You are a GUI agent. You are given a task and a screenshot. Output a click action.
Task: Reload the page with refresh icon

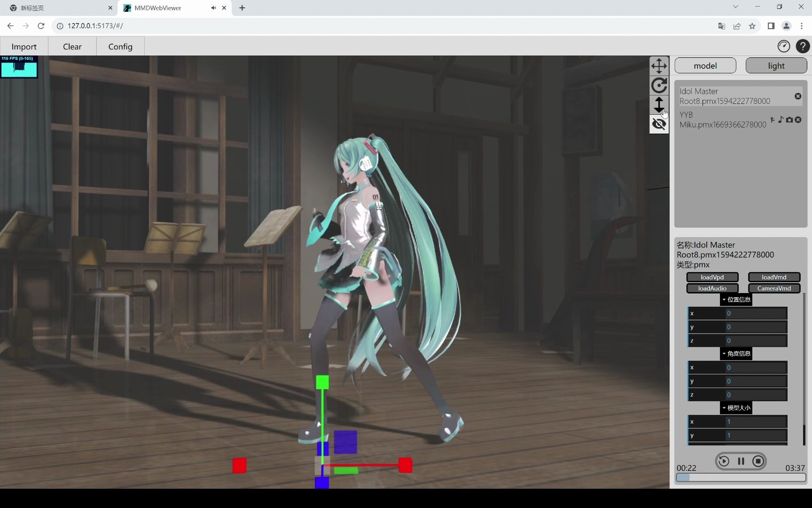point(41,26)
